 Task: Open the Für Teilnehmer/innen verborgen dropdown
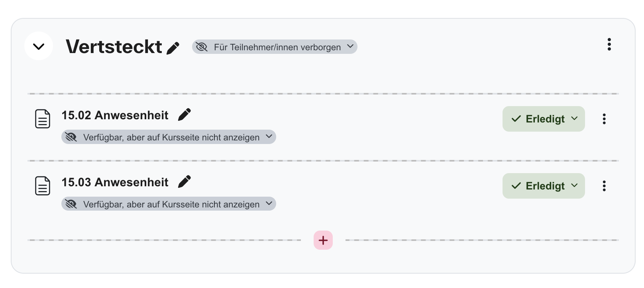(350, 47)
